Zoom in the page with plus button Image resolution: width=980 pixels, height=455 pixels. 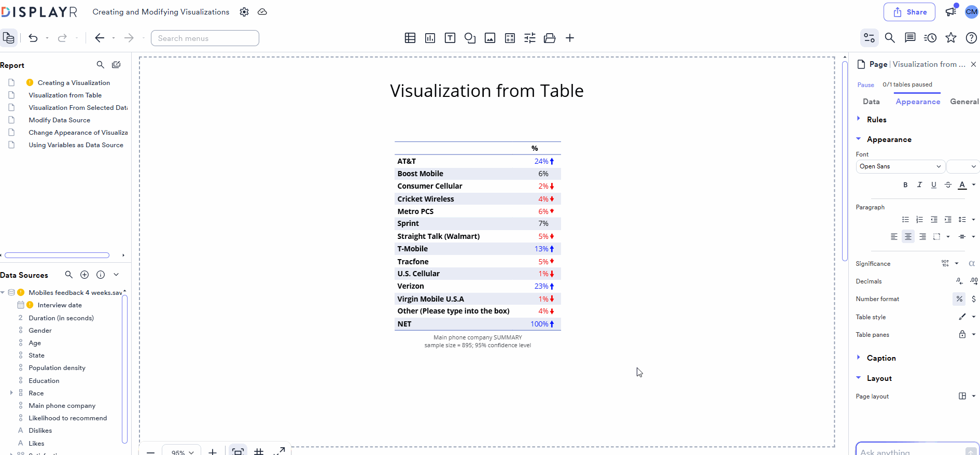213,452
